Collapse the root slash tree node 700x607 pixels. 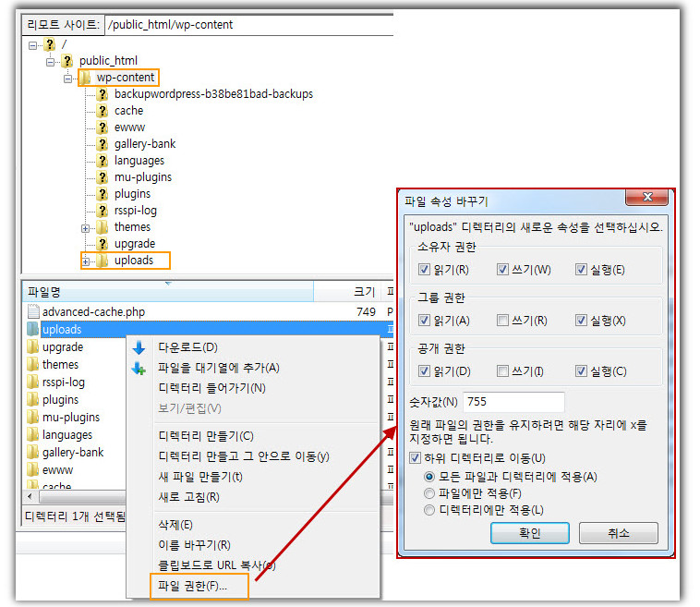point(32,45)
